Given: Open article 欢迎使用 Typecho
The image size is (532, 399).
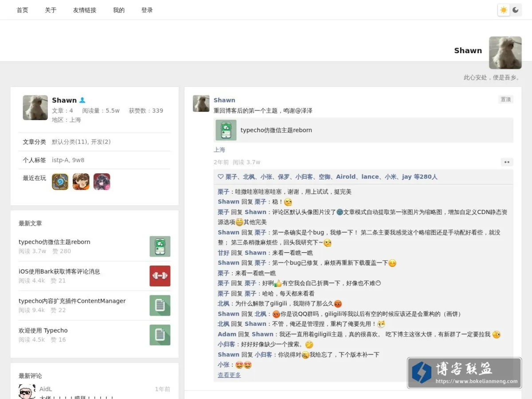Looking at the screenshot, I should pyautogui.click(x=43, y=331).
